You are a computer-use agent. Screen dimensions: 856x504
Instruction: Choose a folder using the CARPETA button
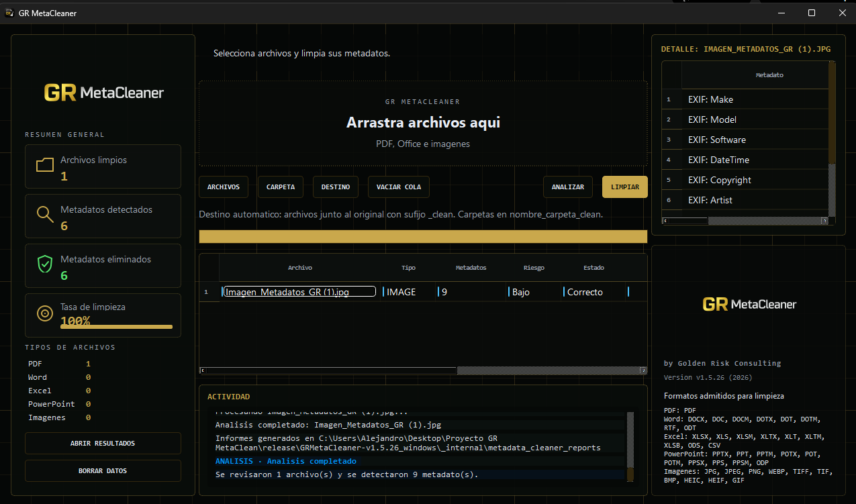(x=281, y=187)
